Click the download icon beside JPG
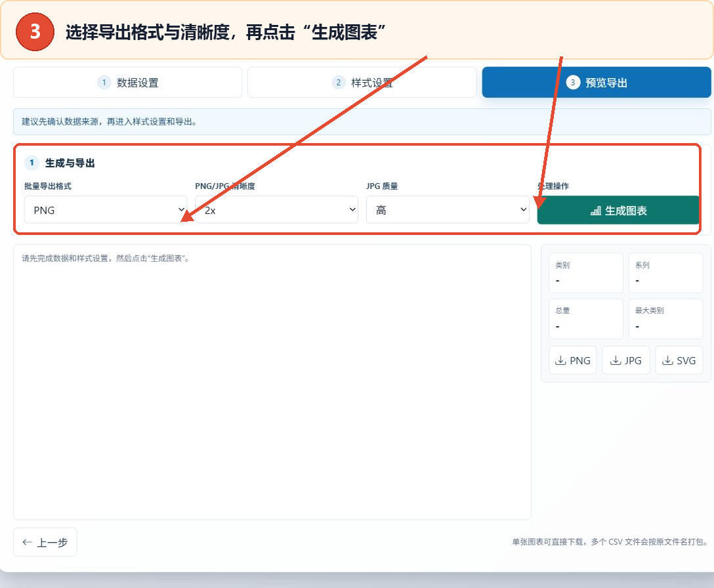 coord(616,360)
